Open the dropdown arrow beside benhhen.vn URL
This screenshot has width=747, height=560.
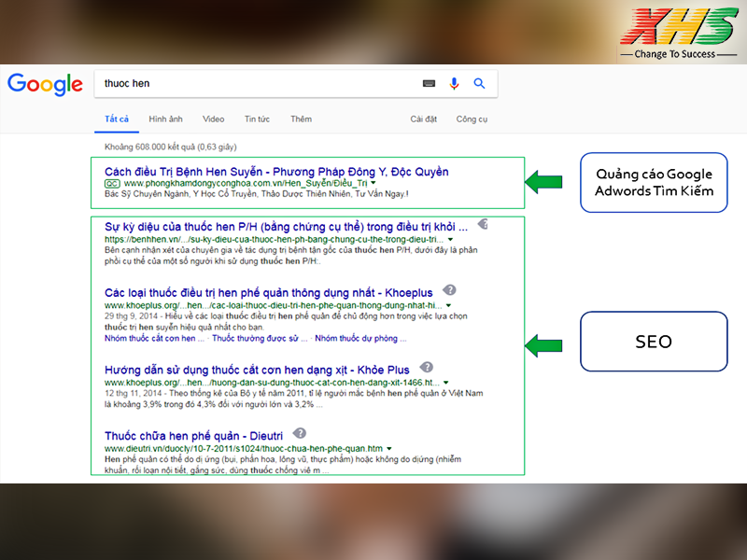pos(450,240)
